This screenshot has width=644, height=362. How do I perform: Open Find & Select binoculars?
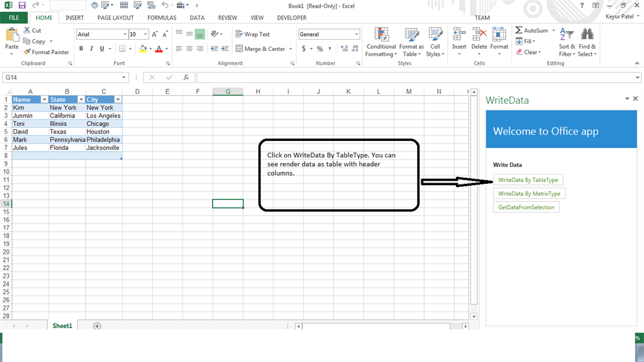pos(587,42)
